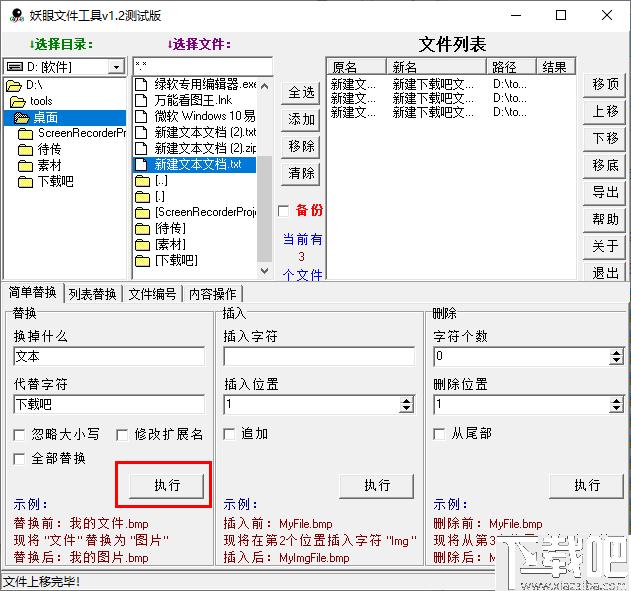Click the 下移 move-down button

click(x=604, y=138)
